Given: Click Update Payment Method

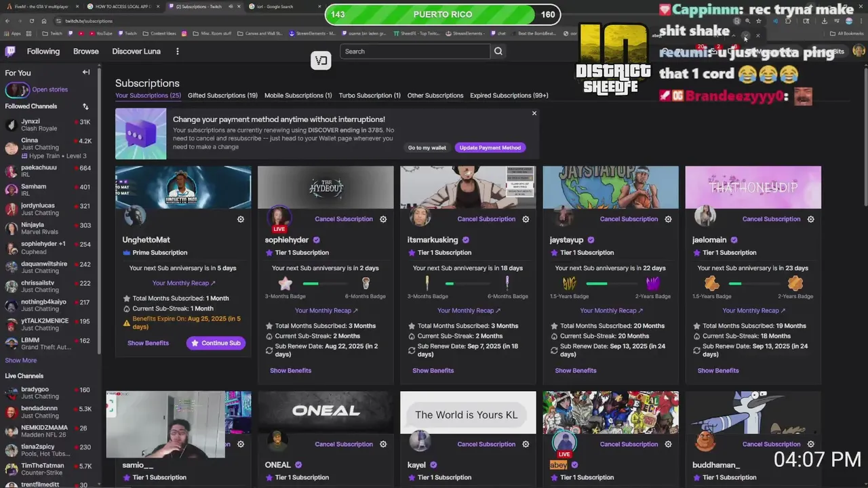Looking at the screenshot, I should [490, 148].
